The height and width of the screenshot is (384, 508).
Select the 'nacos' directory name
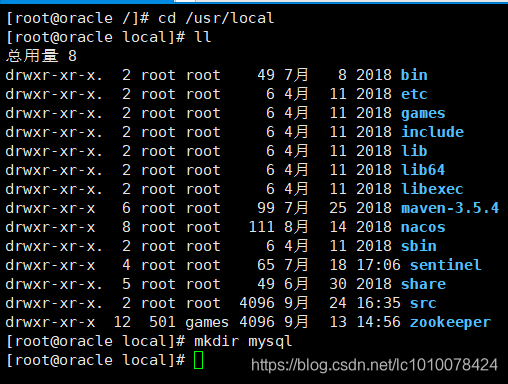(x=423, y=227)
